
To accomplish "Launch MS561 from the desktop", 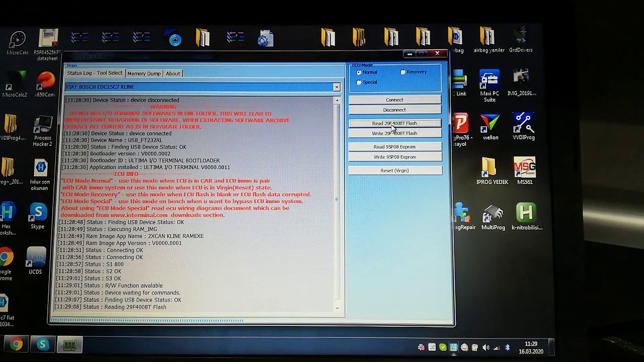I will pyautogui.click(x=525, y=171).
